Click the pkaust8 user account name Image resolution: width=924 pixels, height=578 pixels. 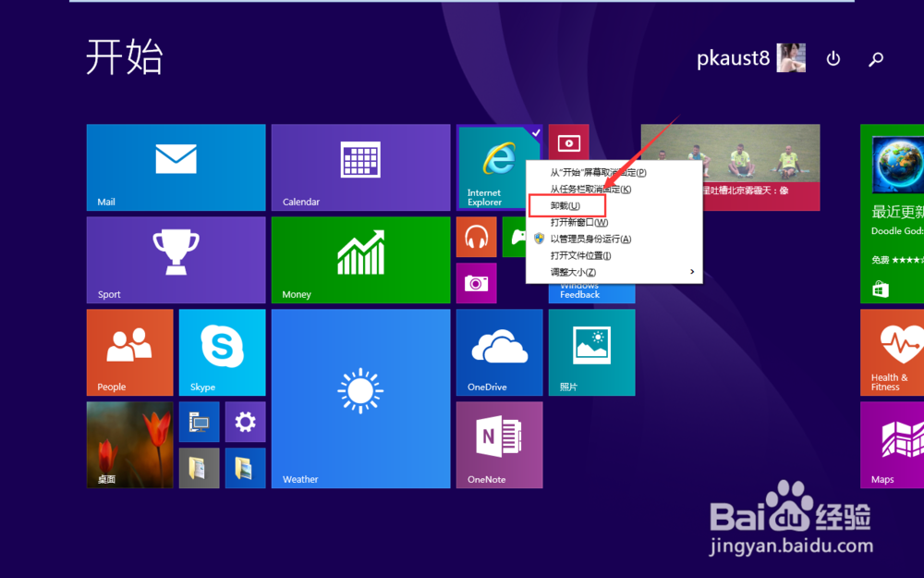tap(733, 58)
